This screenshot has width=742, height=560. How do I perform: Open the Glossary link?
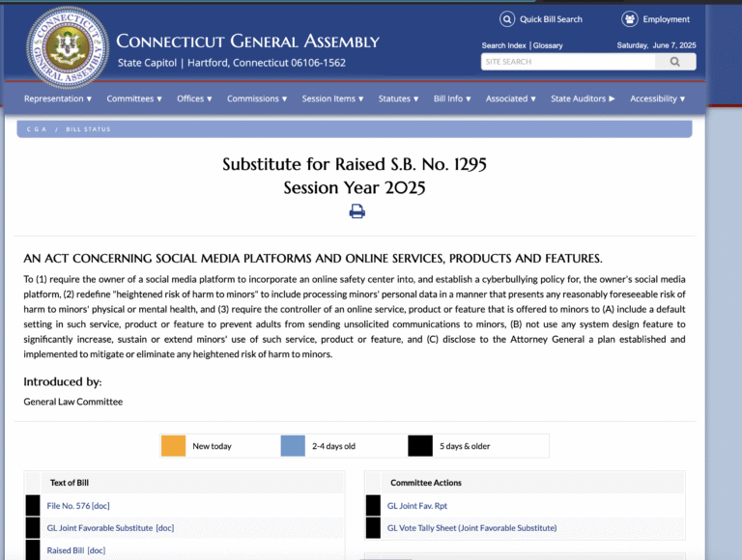(548, 45)
